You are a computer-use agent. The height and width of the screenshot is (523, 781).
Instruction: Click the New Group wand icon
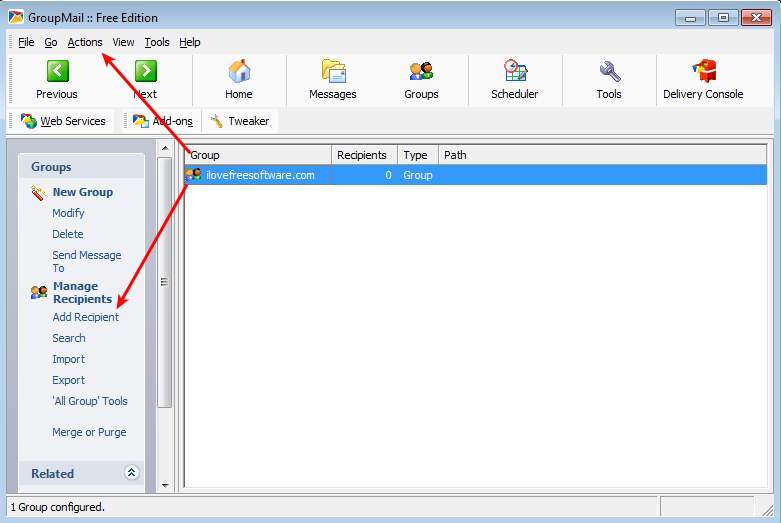(x=38, y=193)
